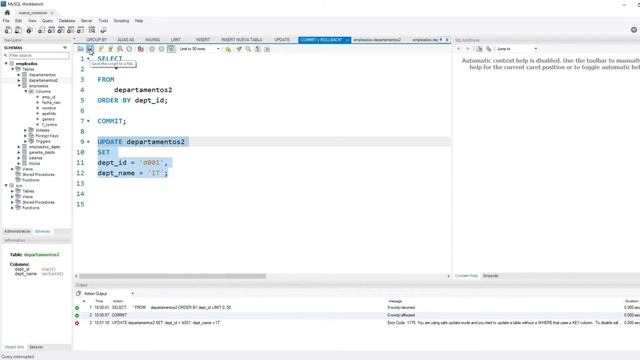Viewport: 640px width, 360px height.
Task: Switch to the HAVING query tab
Action: (152, 40)
